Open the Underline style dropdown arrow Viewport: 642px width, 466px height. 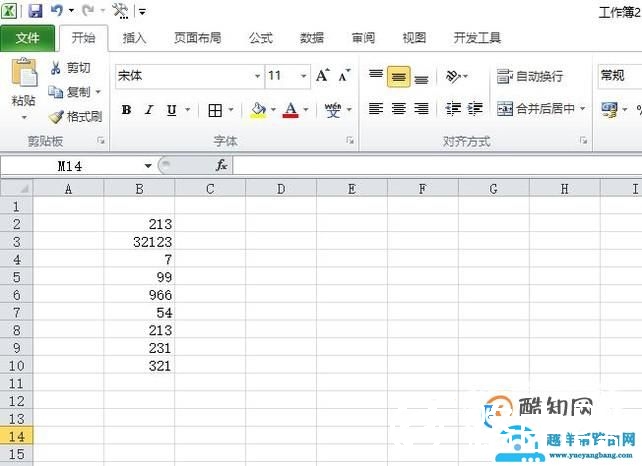[188, 110]
